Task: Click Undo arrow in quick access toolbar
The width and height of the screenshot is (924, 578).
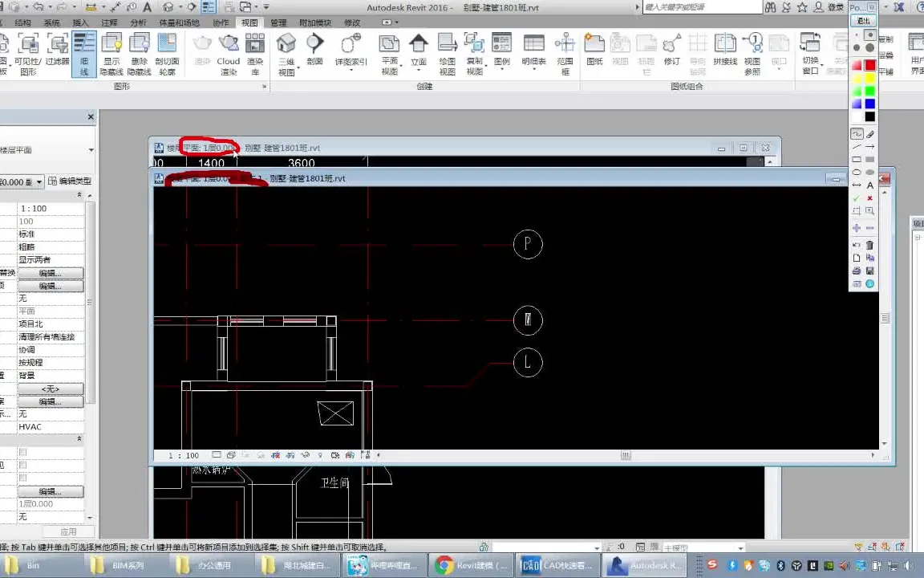Action: pyautogui.click(x=38, y=7)
